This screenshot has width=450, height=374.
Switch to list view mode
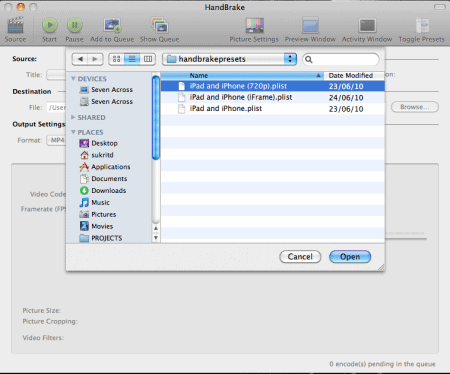click(x=132, y=59)
